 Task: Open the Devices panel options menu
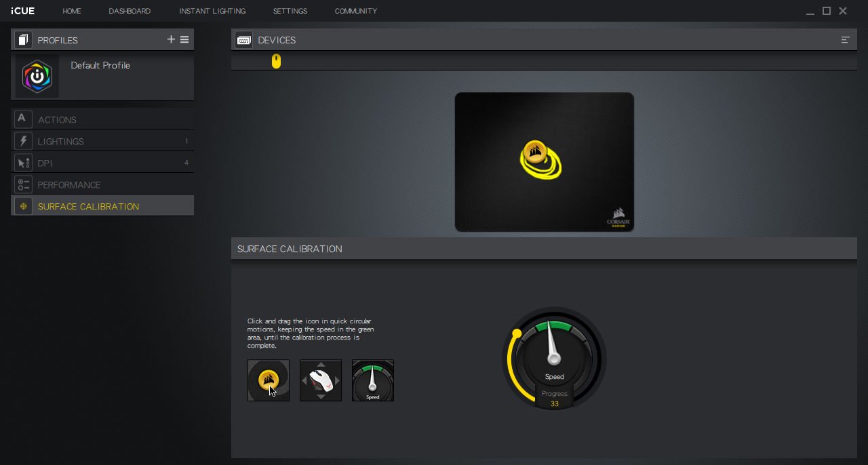click(x=846, y=40)
